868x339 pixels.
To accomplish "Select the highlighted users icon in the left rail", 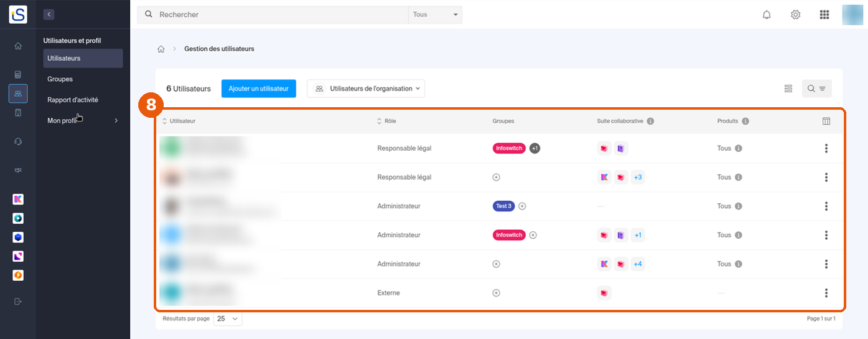I will [18, 94].
